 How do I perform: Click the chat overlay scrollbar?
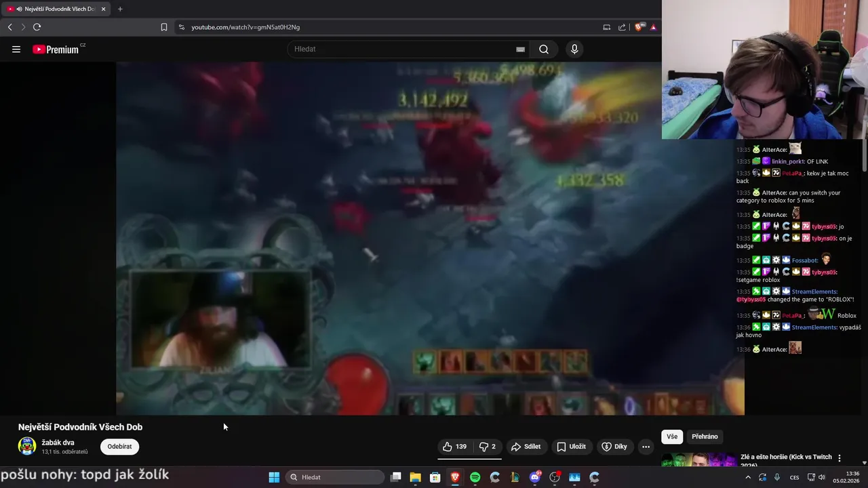pos(864,156)
